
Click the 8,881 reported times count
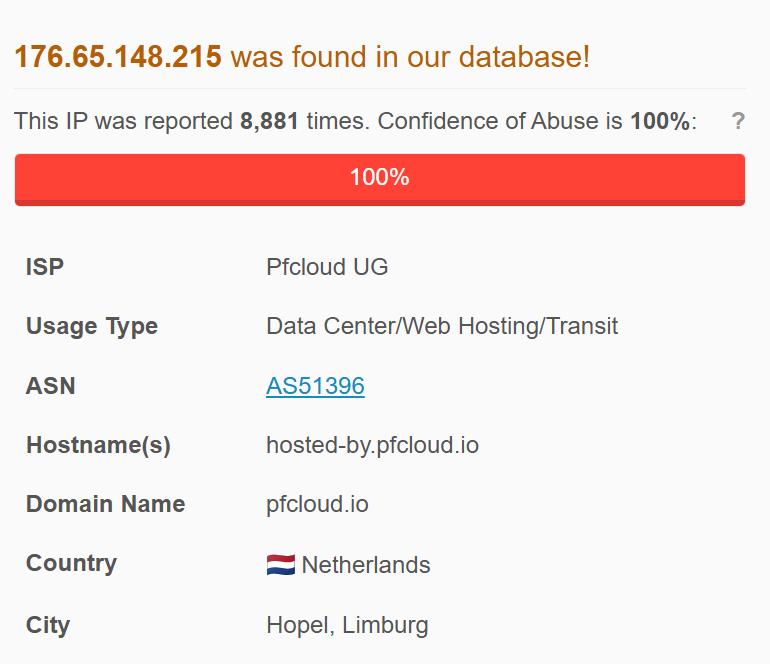269,122
